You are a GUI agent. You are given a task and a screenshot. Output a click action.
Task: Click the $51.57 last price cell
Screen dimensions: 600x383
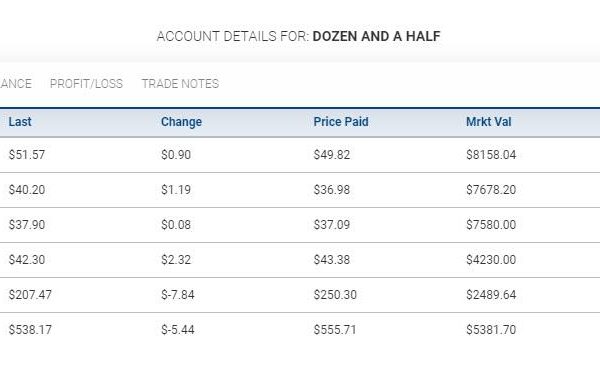(x=27, y=155)
